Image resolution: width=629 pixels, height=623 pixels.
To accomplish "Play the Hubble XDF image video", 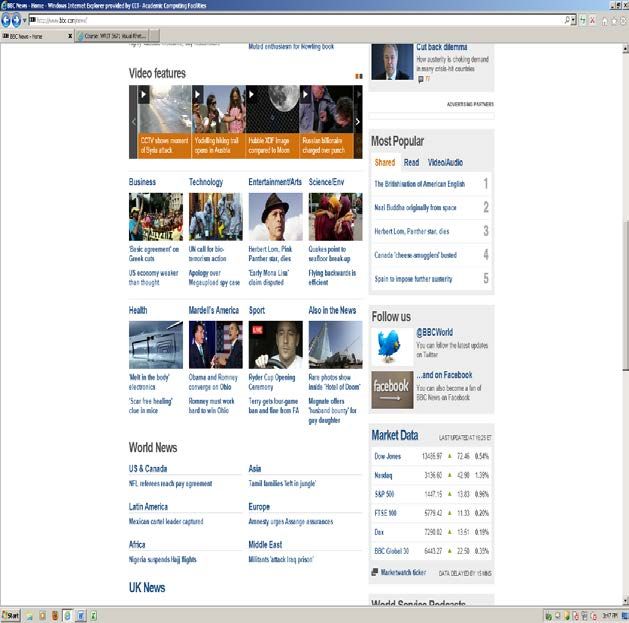I will 272,122.
